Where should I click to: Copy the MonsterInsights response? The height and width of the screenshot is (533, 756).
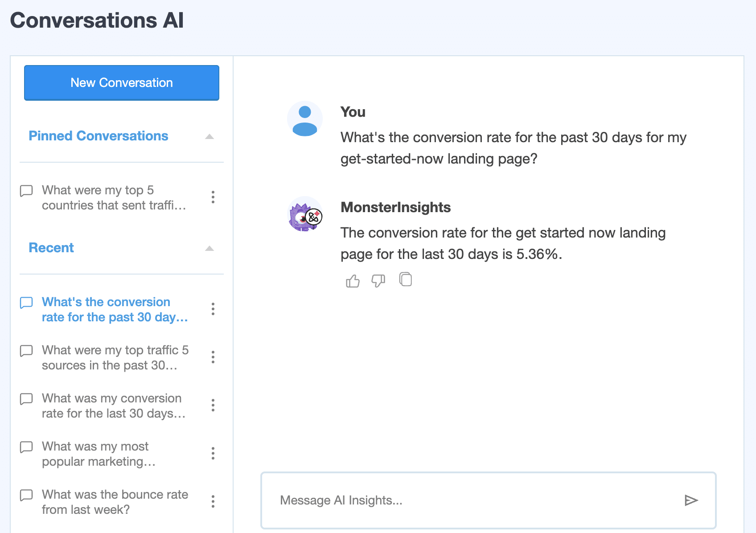pyautogui.click(x=405, y=279)
